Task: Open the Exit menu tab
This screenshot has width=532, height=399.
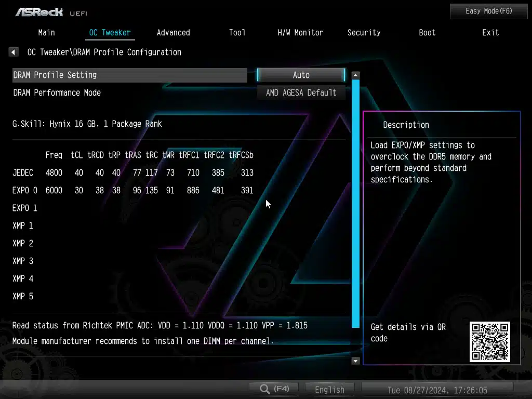Action: (490, 32)
